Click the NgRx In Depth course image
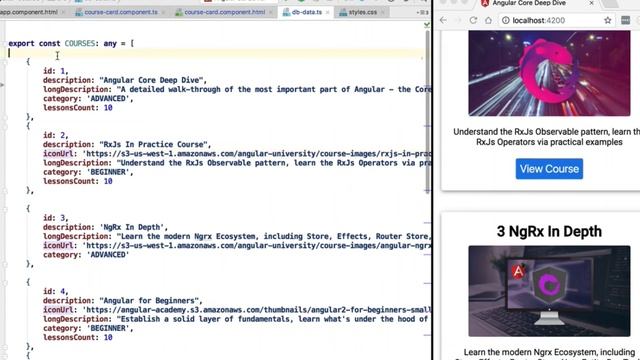This screenshot has height=360, width=640. tap(549, 291)
